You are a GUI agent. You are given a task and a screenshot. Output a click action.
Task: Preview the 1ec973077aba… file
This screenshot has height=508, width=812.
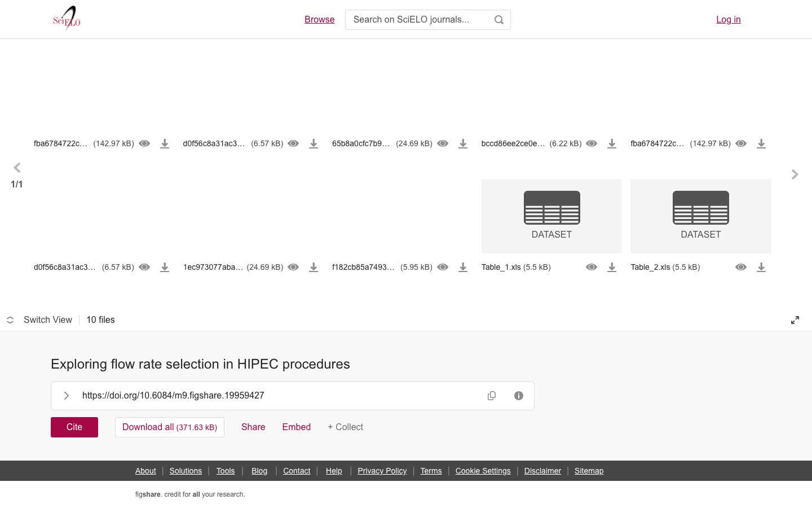[x=293, y=267]
